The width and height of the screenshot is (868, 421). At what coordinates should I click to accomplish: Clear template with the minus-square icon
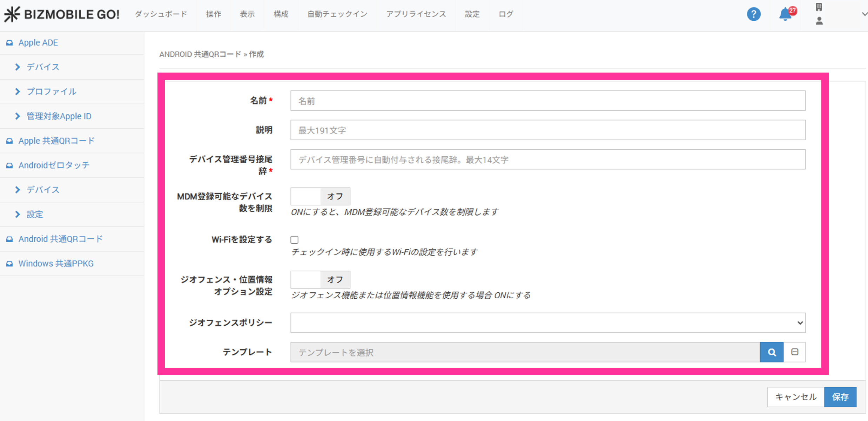(x=795, y=352)
